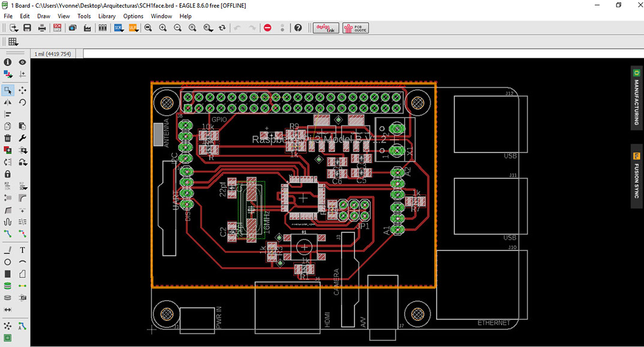Open the File menu
This screenshot has width=644, height=347.
(8, 16)
